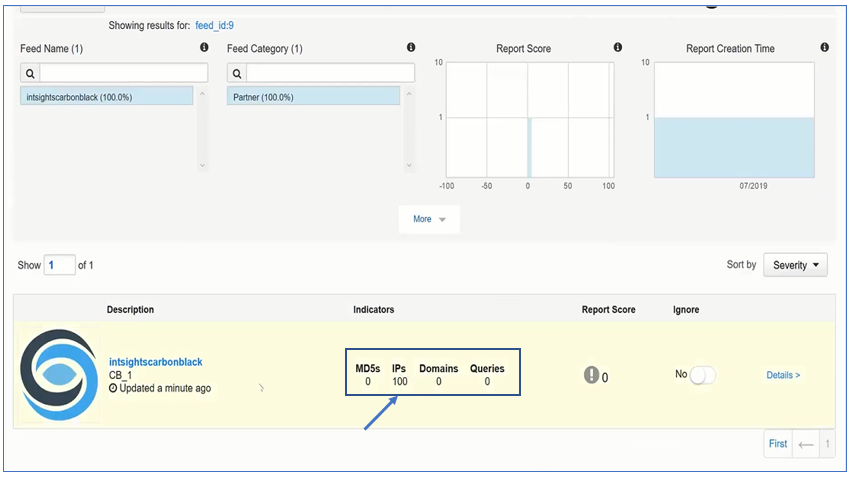The height and width of the screenshot is (478, 853).
Task: Toggle the Ignore switch for intsightscarbonblack
Action: (703, 375)
